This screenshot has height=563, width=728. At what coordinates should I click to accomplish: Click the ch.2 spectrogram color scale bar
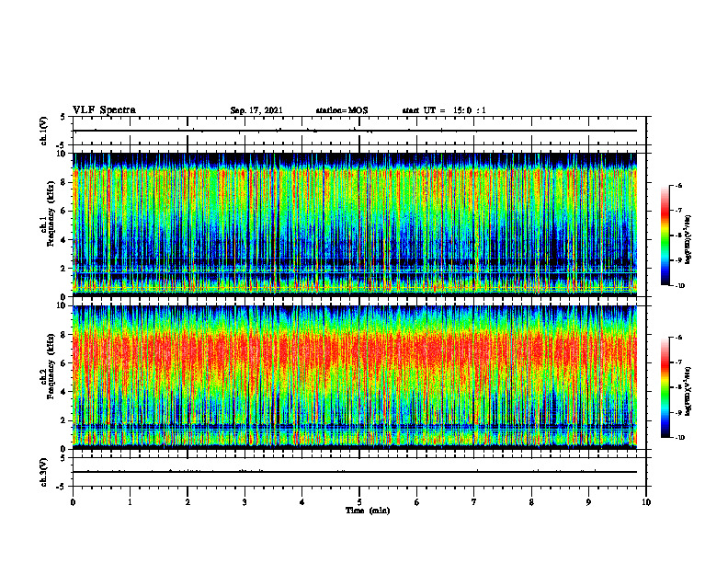[x=665, y=387]
